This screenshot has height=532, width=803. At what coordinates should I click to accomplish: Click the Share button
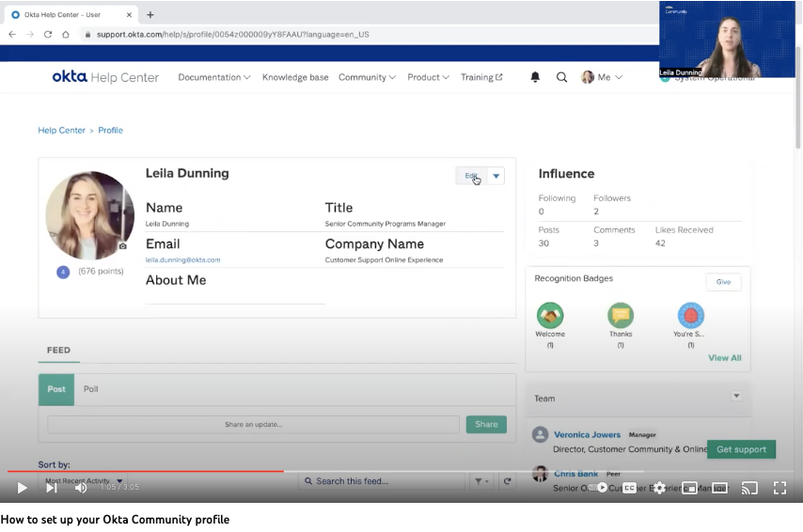coord(486,425)
